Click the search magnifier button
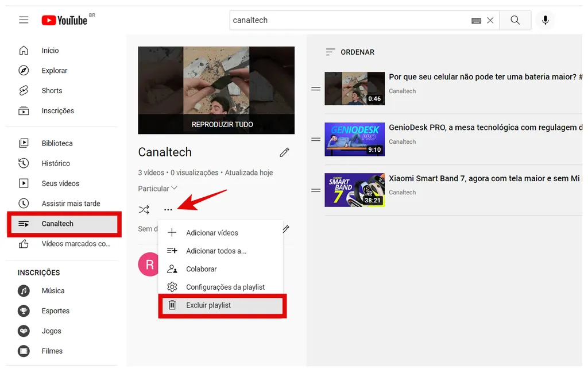 point(515,20)
